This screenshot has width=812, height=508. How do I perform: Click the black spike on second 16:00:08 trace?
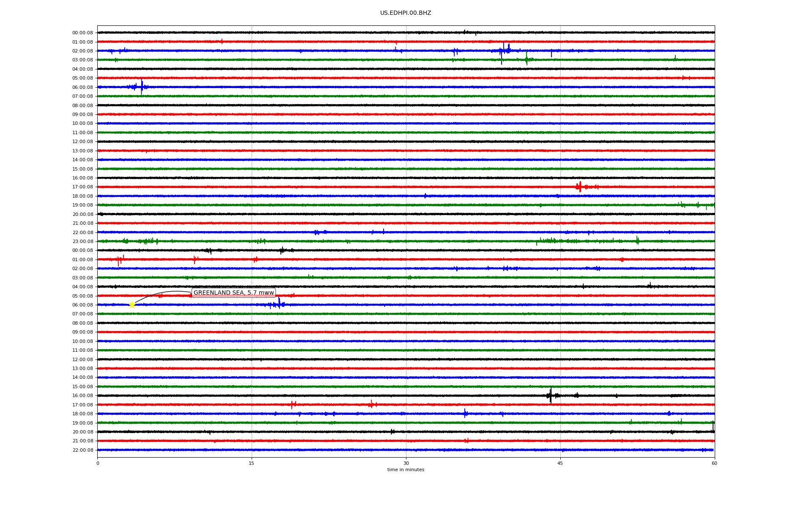[550, 395]
